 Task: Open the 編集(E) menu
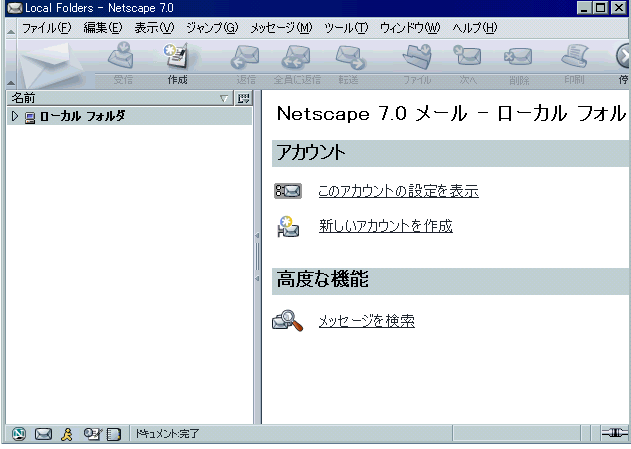[103, 28]
